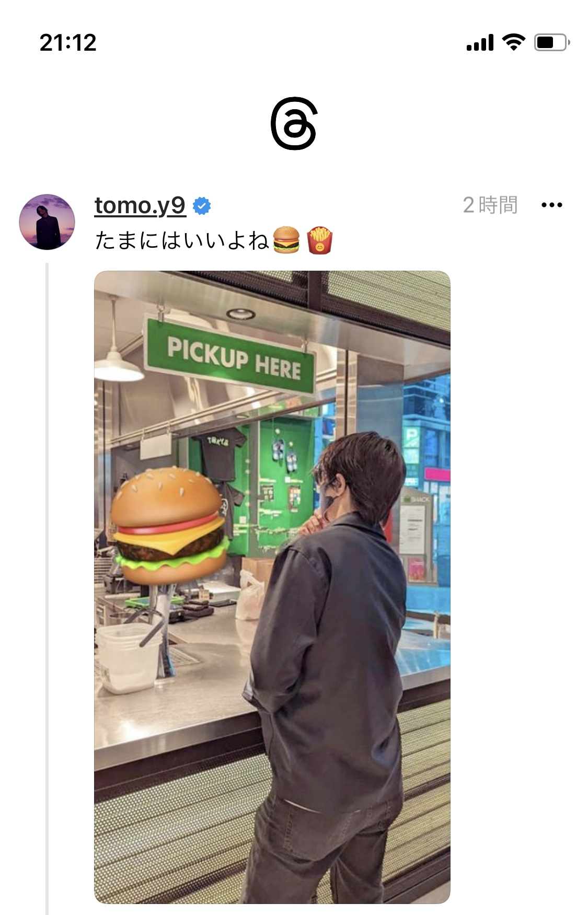Viewport: 588px width, 915px height.
Task: Open the tomo.y9 username link
Action: coord(140,205)
